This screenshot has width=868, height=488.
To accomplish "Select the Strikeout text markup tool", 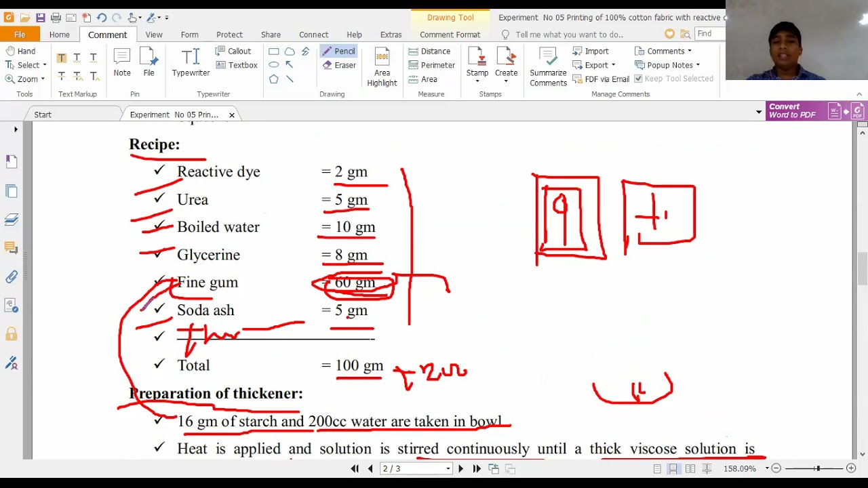I will pyautogui.click(x=62, y=75).
